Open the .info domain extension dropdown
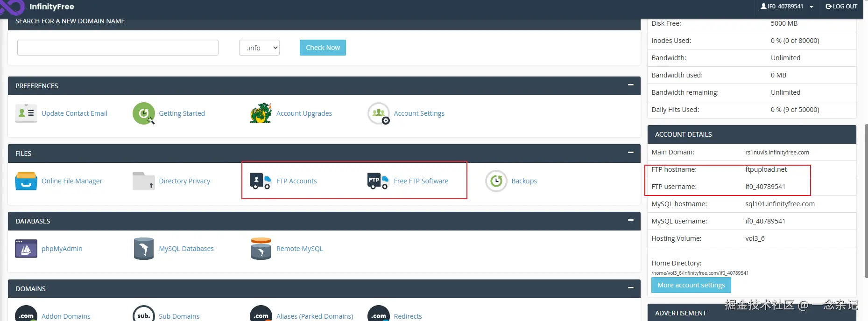The height and width of the screenshot is (321, 868). tap(259, 48)
